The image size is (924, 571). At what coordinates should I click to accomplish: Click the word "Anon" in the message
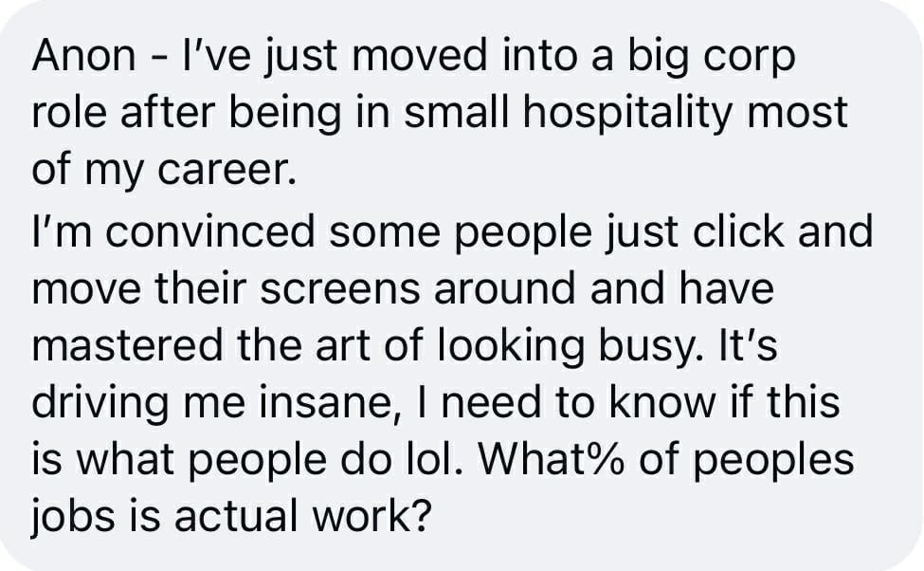pyautogui.click(x=83, y=55)
